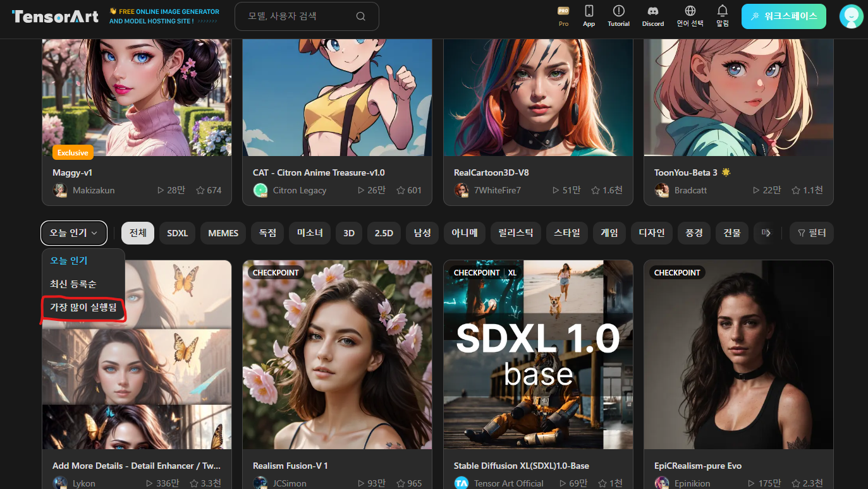
Task: Click 7WhiteFire7 author avatar
Action: (462, 190)
